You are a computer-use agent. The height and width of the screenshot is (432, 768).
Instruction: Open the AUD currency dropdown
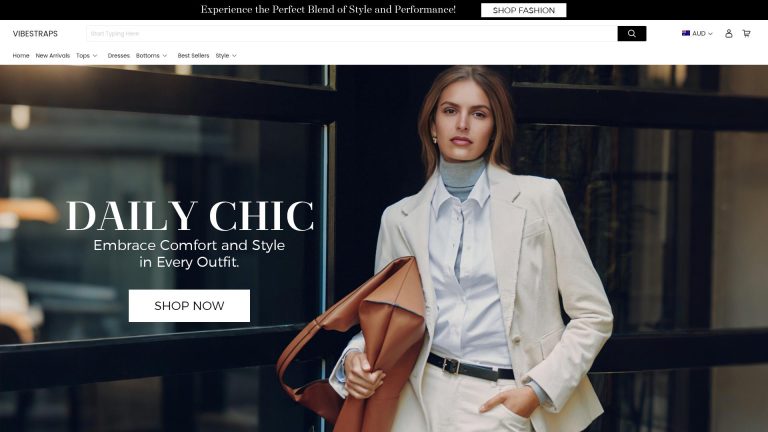[697, 33]
